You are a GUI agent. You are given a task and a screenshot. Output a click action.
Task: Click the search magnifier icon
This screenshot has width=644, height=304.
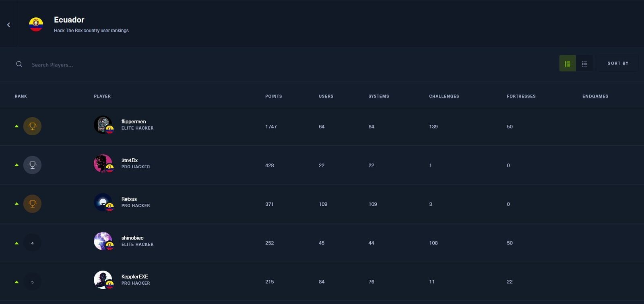(x=19, y=64)
